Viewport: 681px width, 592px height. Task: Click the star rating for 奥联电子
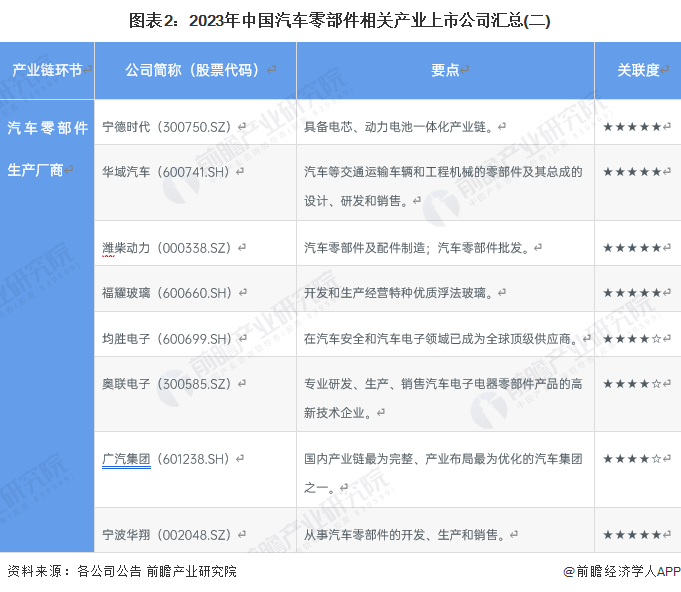pos(631,384)
